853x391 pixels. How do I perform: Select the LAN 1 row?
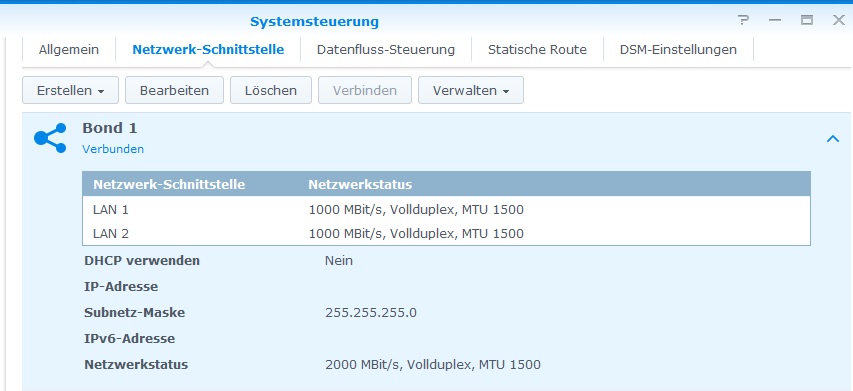(446, 209)
